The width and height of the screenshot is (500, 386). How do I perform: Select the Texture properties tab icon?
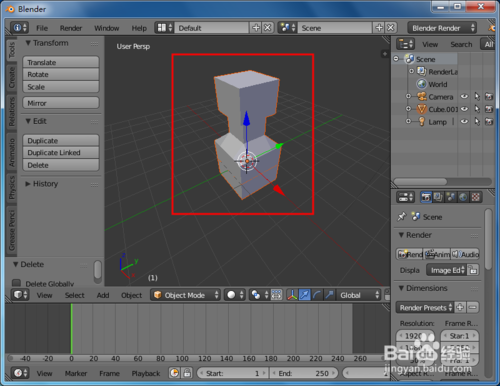pyautogui.click(x=475, y=197)
